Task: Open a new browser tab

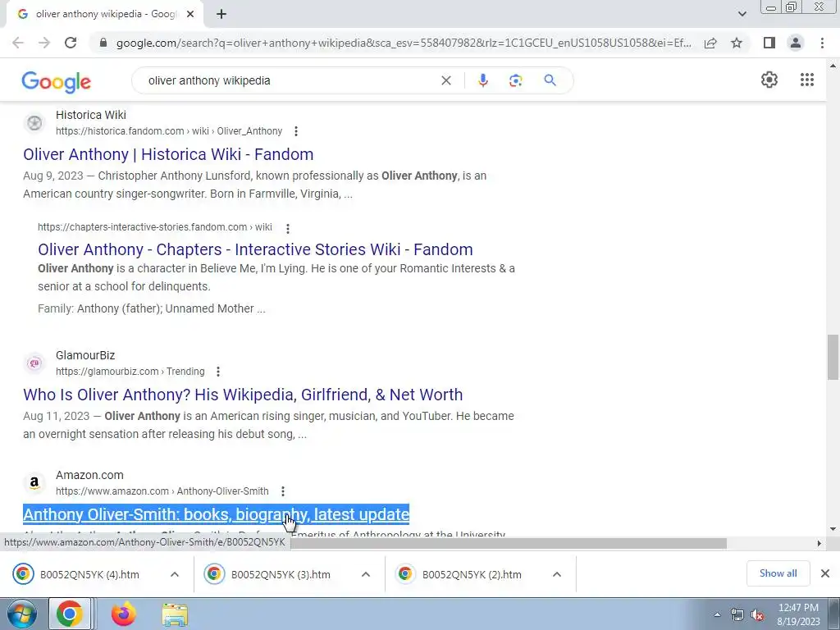Action: [221, 14]
